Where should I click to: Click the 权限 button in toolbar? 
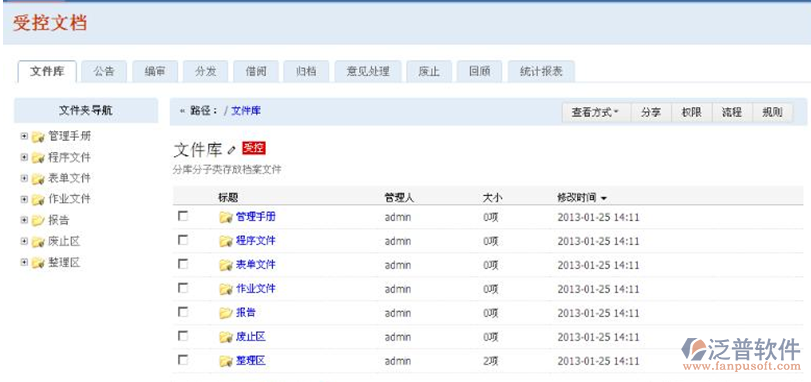[x=692, y=112]
